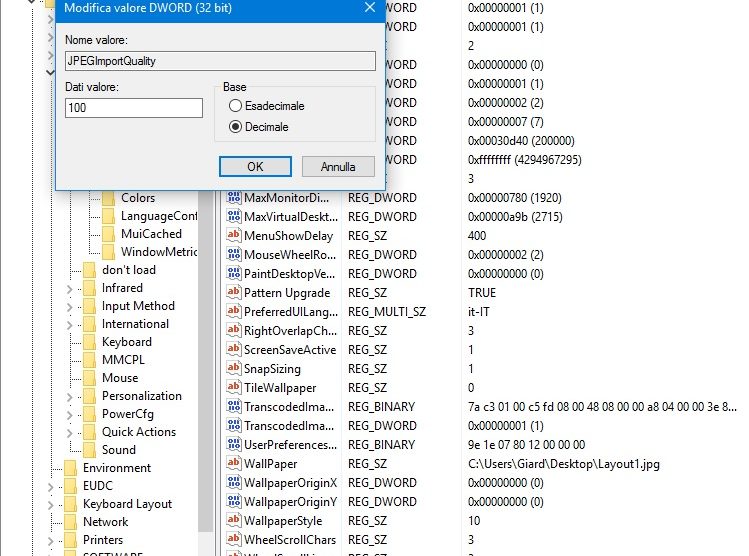
Task: Click the MenuShowDelay string icon
Action: (234, 235)
